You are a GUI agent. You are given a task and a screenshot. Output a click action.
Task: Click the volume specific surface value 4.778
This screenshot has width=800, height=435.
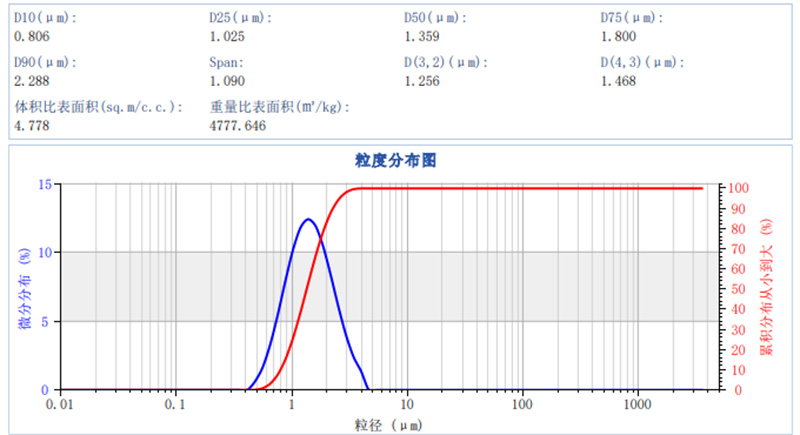coord(31,126)
